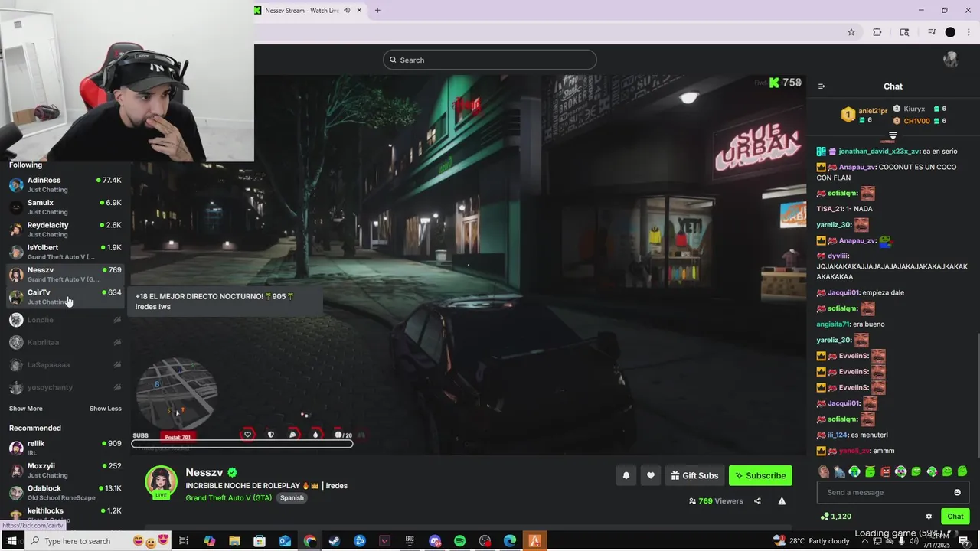Open the recommended keithlocks channel
980x551 pixels.
pos(65,514)
